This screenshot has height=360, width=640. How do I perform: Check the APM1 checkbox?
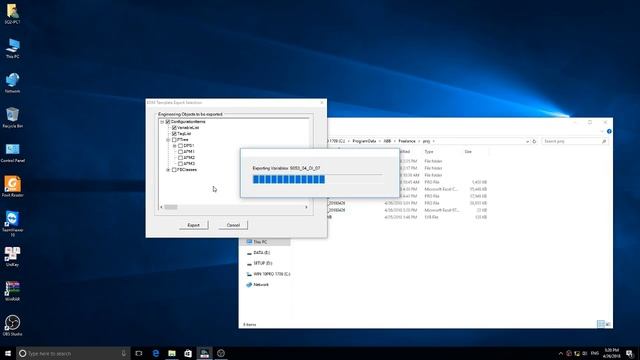coord(180,152)
